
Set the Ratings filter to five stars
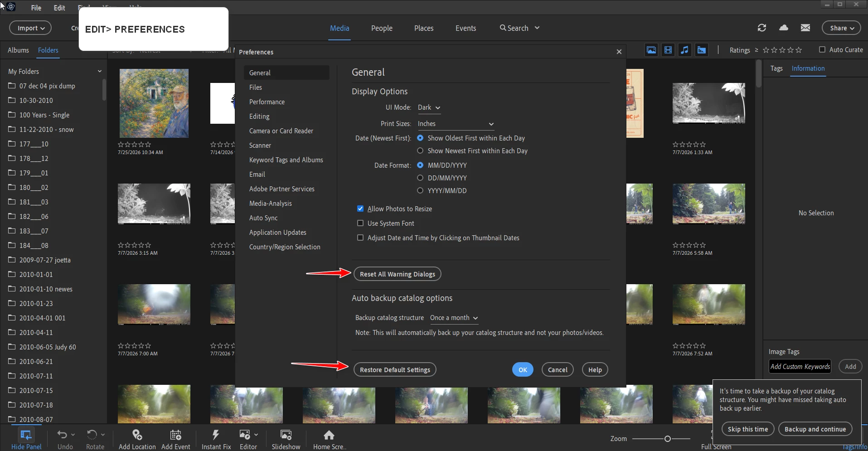799,50
